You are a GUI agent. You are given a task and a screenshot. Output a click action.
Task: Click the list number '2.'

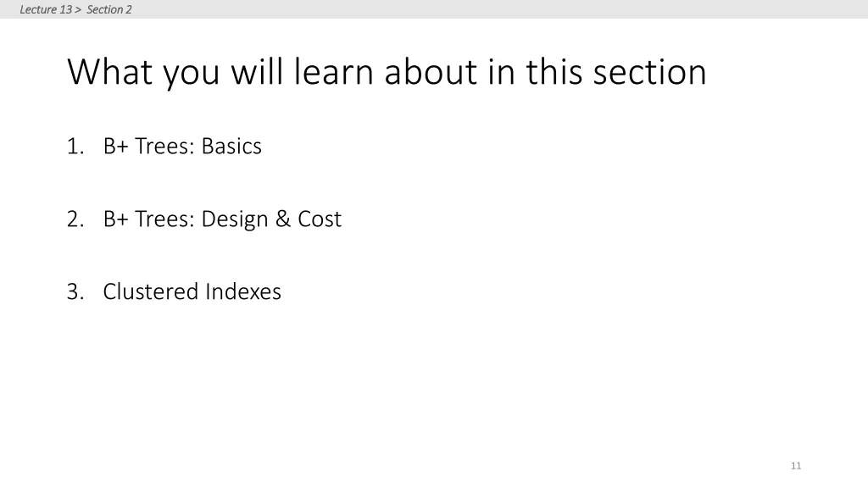[75, 219]
